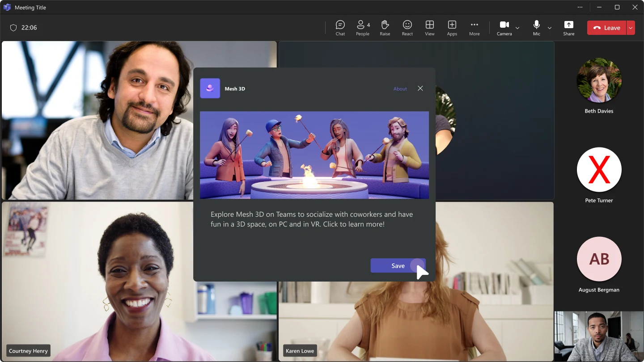Click the self-view video thumbnail
This screenshot has width=644, height=362.
pyautogui.click(x=599, y=336)
